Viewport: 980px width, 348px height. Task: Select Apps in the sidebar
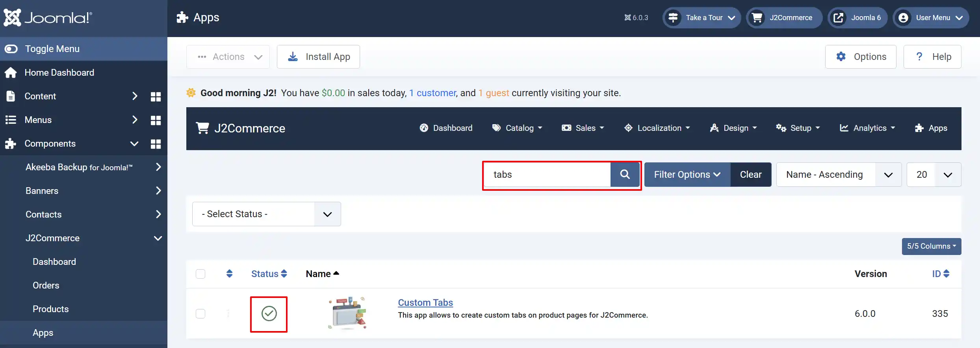pyautogui.click(x=43, y=333)
